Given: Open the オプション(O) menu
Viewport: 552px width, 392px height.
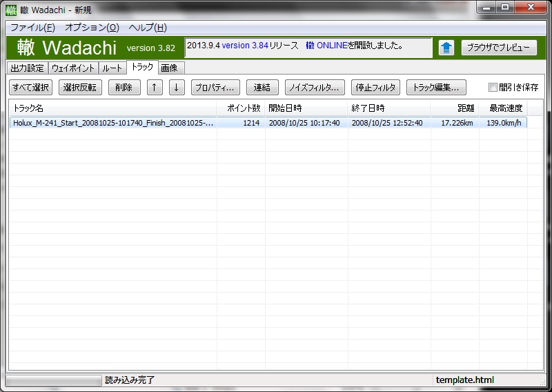Looking at the screenshot, I should coord(92,28).
